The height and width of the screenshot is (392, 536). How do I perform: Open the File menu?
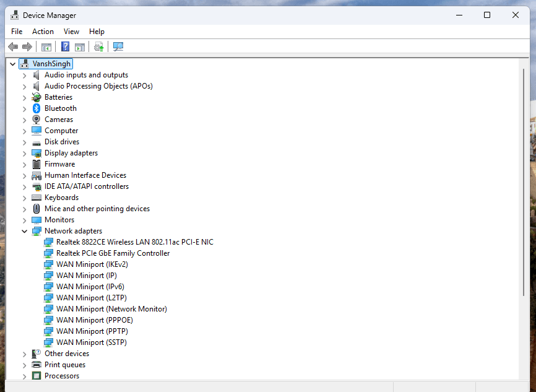pos(17,32)
